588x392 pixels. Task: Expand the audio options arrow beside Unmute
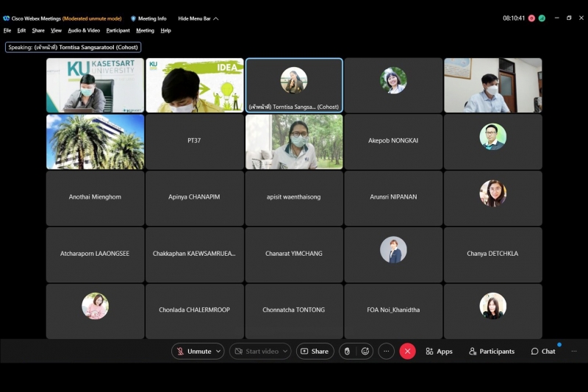pyautogui.click(x=218, y=352)
